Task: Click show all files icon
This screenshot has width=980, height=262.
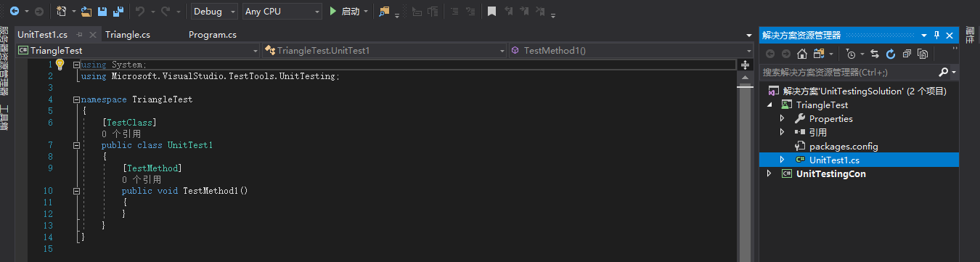Action: pos(923,54)
